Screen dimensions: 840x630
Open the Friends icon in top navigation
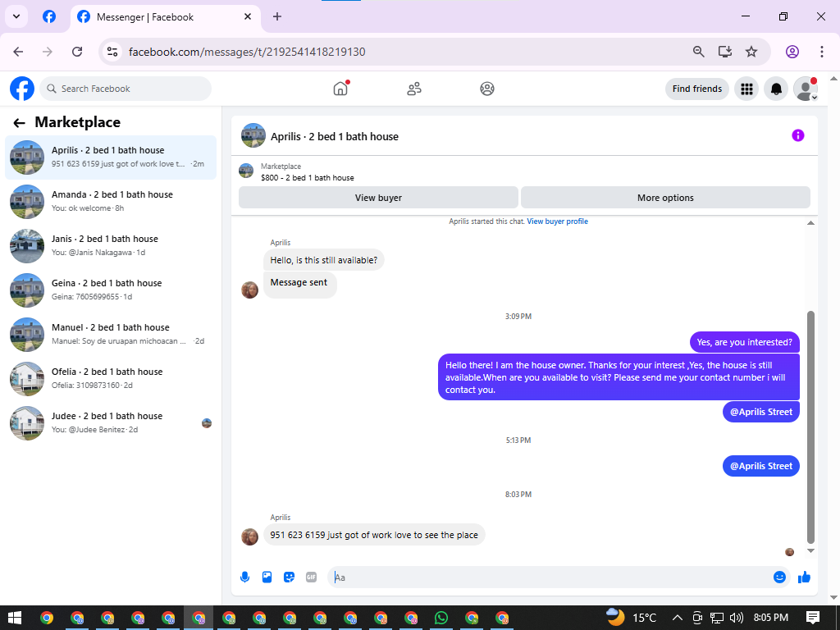click(x=414, y=89)
